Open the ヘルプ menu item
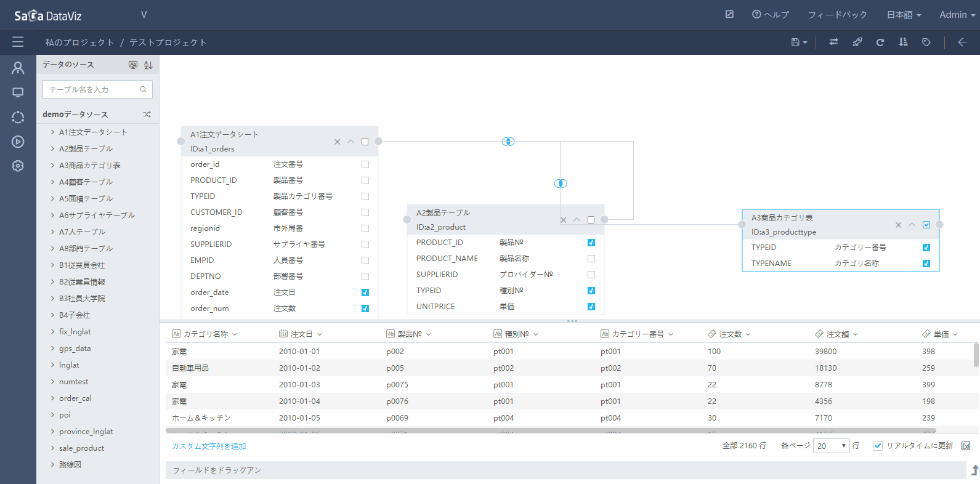The width and height of the screenshot is (980, 484). click(x=771, y=15)
